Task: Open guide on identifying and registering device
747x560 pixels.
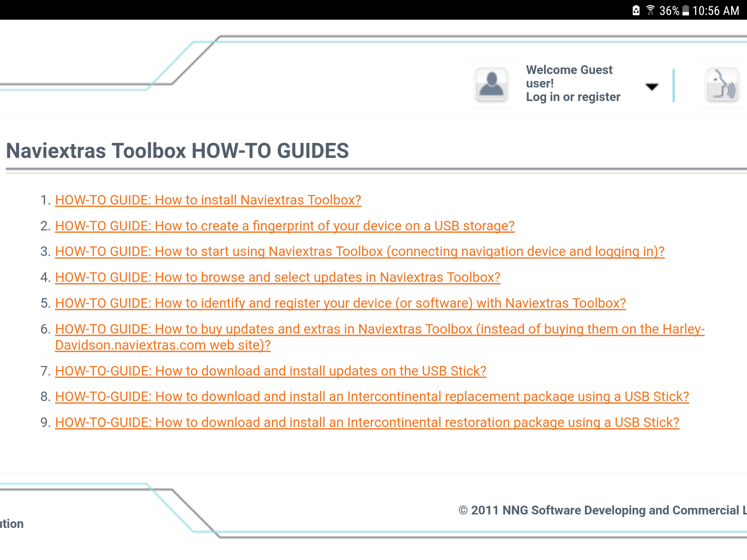Action: click(x=340, y=303)
